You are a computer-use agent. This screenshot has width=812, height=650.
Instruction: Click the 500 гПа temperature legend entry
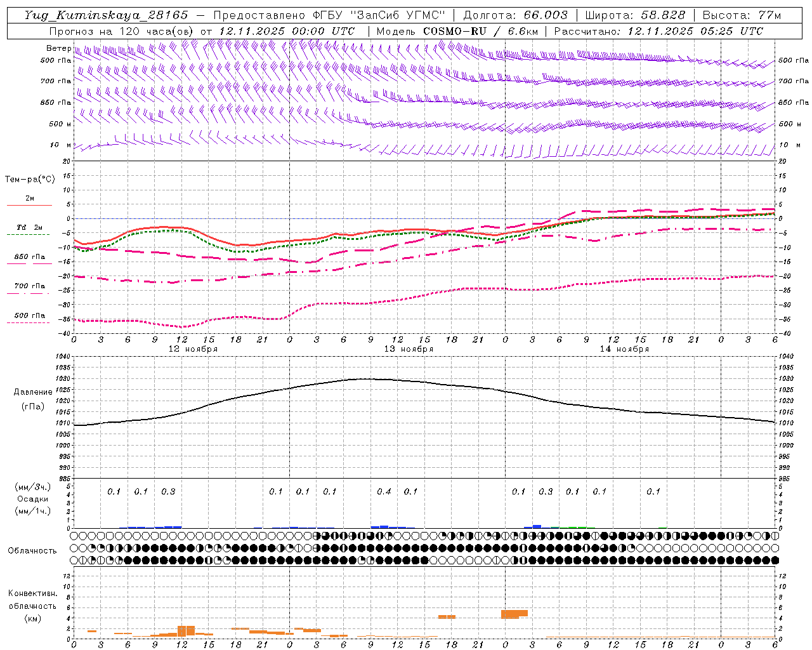tap(30, 315)
